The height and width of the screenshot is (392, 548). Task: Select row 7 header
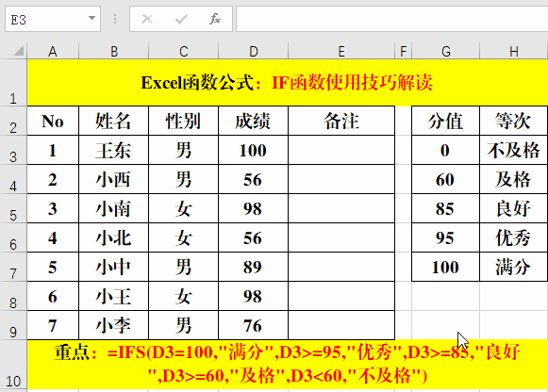click(x=13, y=267)
